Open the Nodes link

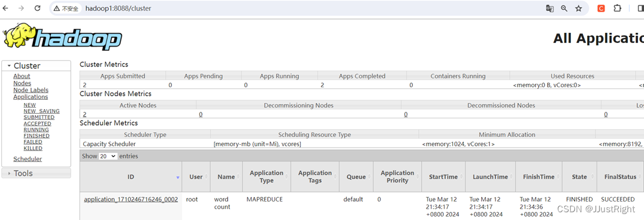pos(22,83)
